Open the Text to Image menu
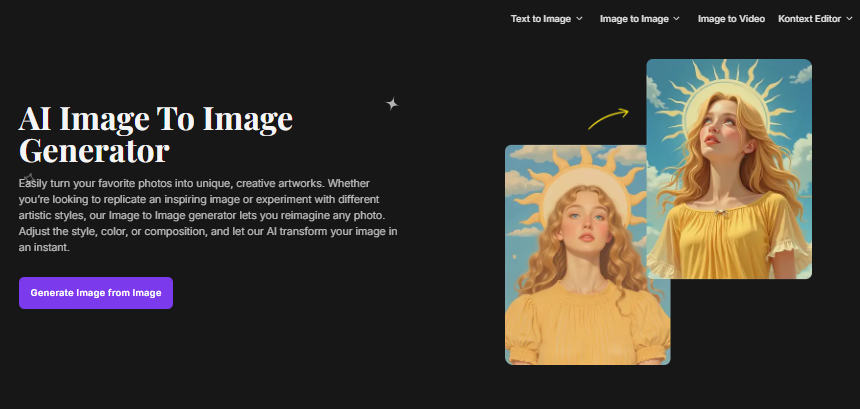 pyautogui.click(x=540, y=18)
